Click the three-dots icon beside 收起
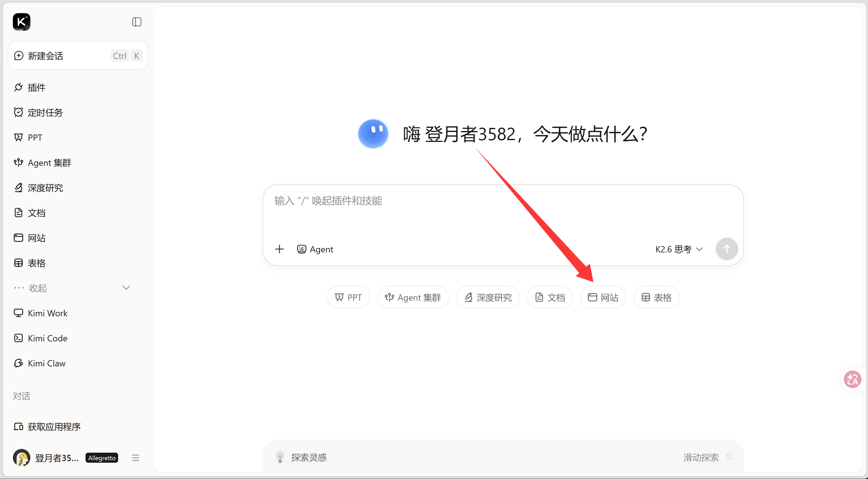This screenshot has height=479, width=868. 19,288
